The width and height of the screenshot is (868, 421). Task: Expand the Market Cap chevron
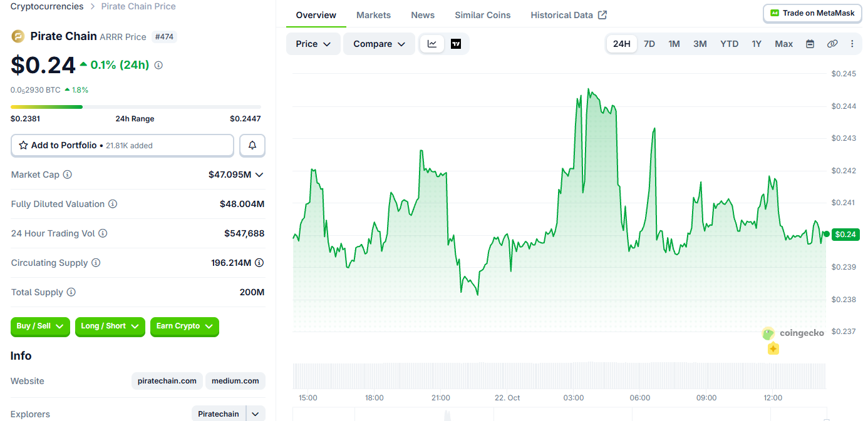(x=259, y=175)
